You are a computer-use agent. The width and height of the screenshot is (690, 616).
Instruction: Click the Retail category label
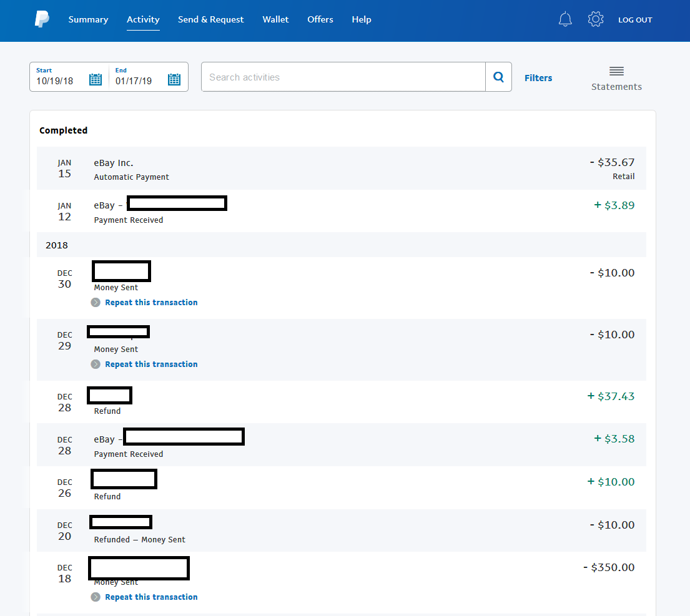pyautogui.click(x=624, y=177)
